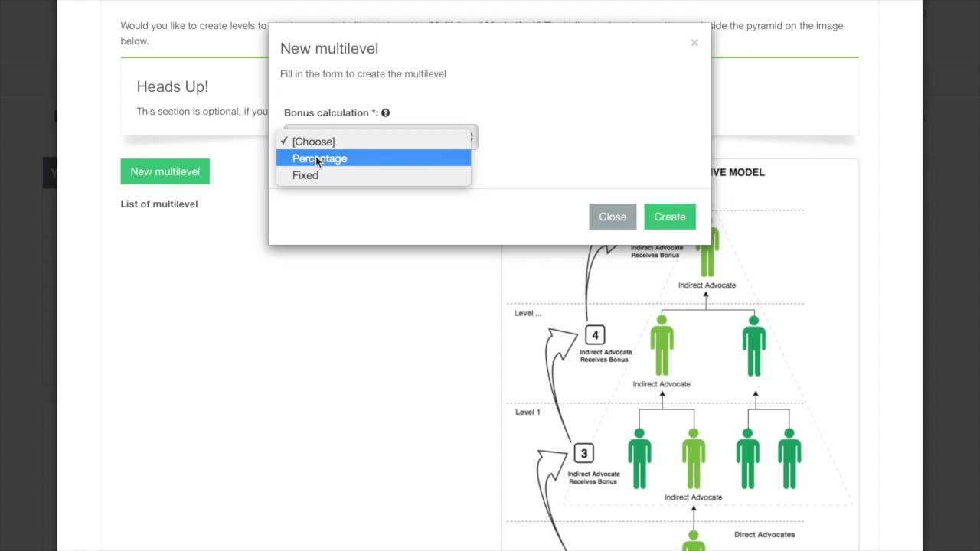Choose the Fixed bonus option
980x551 pixels.
click(373, 175)
